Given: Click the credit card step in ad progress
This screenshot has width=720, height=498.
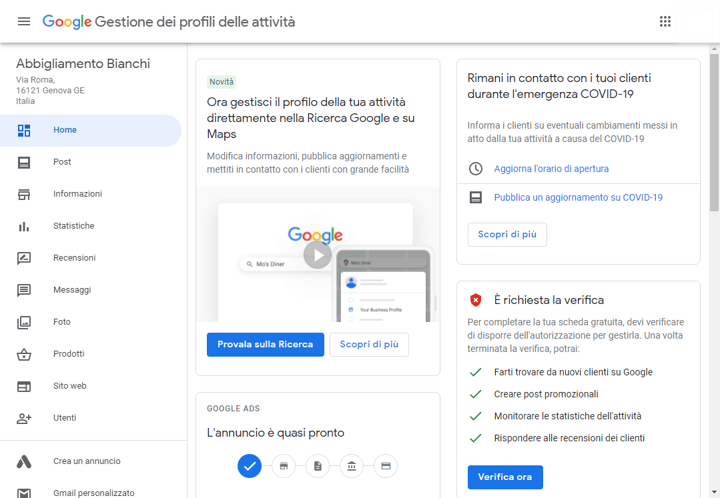Looking at the screenshot, I should coord(386,466).
